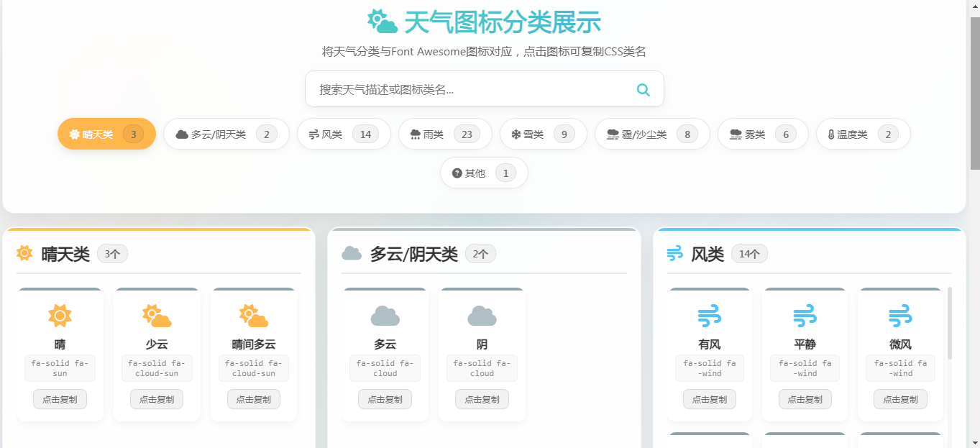Click the page vertical scrollbar thumb
Image resolution: width=980 pixels, height=448 pixels.
[975, 92]
